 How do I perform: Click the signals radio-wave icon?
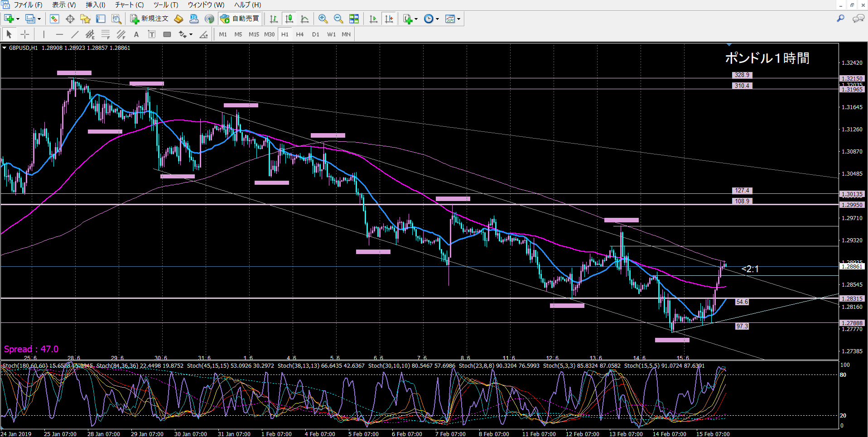click(x=209, y=19)
